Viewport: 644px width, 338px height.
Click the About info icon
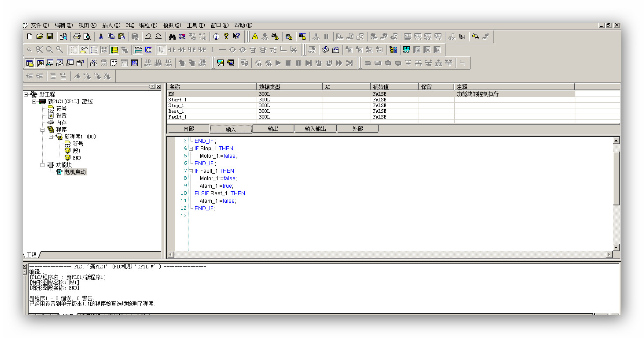click(216, 37)
